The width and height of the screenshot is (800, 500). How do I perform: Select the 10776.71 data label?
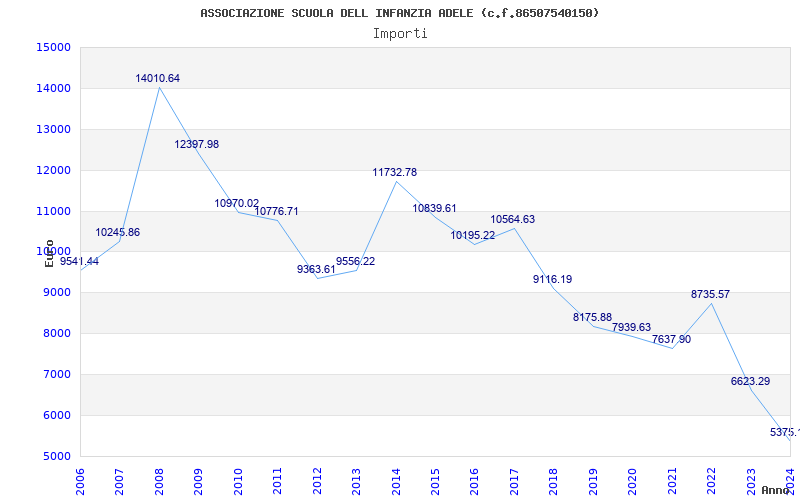point(276,211)
